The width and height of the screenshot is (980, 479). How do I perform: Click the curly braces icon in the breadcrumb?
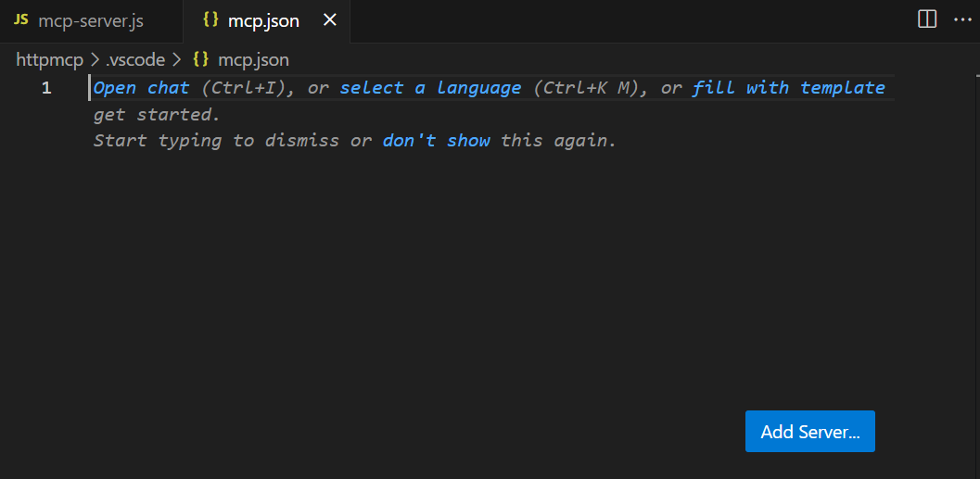point(200,60)
